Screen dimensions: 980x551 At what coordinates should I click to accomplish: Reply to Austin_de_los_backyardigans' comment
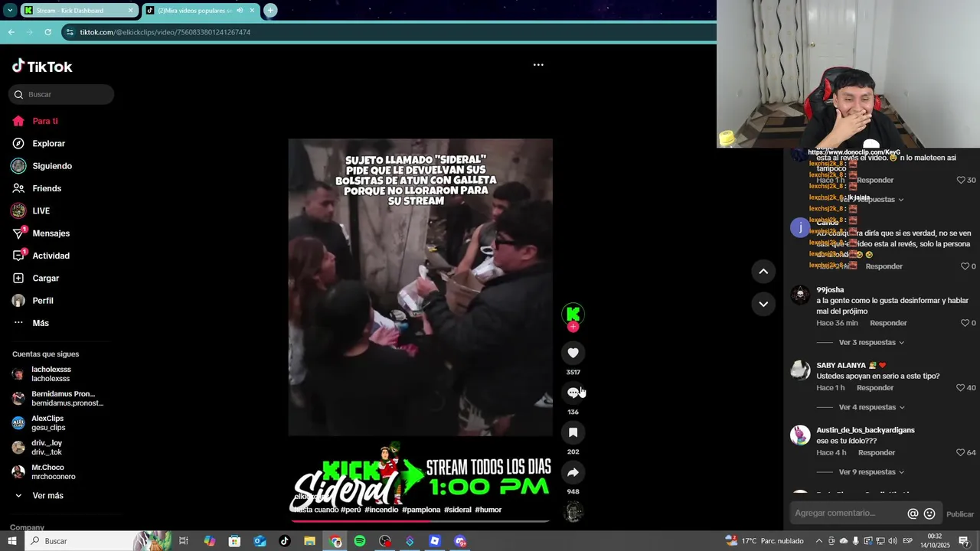[x=877, y=452]
